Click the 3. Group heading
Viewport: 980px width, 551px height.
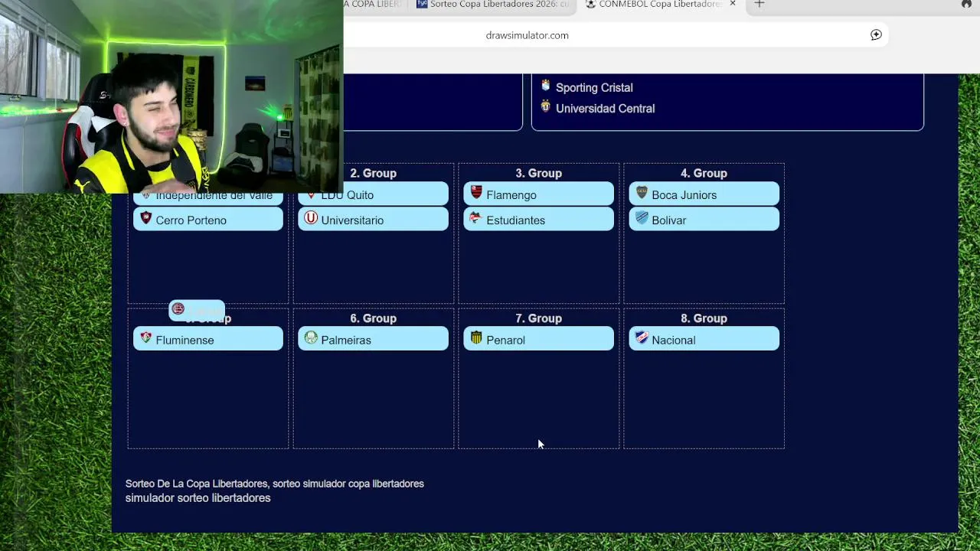538,174
